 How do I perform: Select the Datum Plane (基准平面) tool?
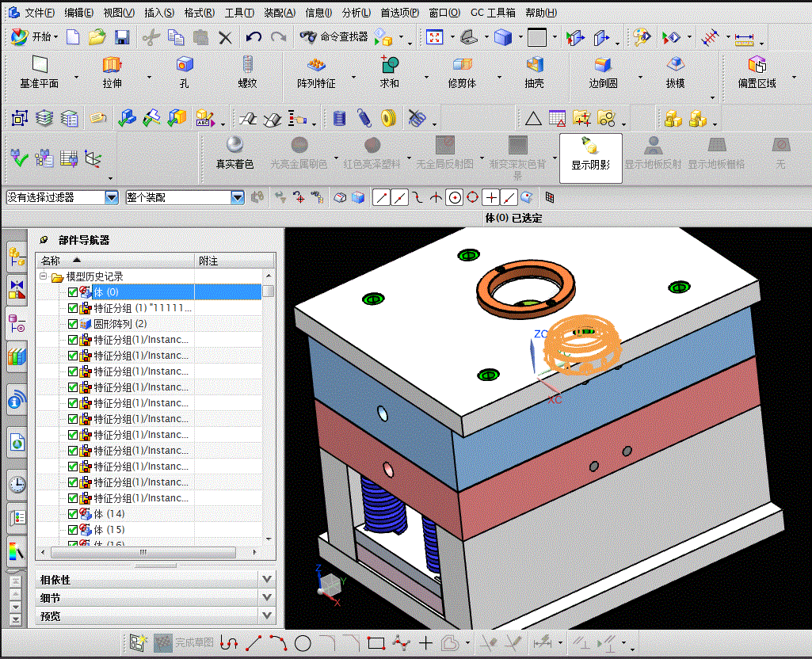[40, 73]
